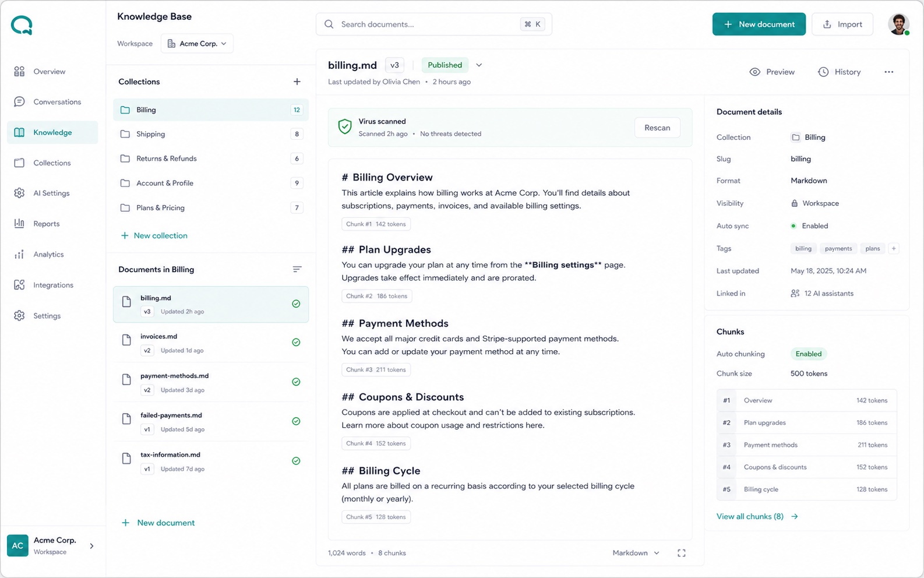Open AI Settings in the sidebar

(x=52, y=193)
